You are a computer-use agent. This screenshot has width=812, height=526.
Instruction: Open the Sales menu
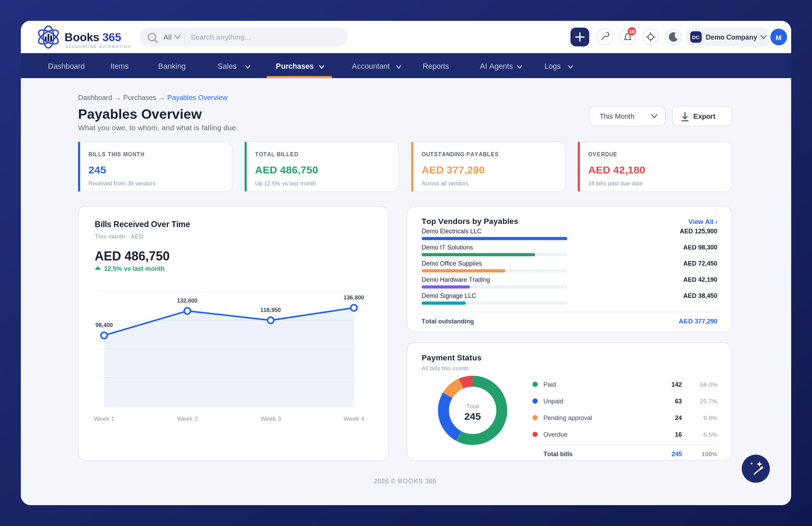click(234, 67)
